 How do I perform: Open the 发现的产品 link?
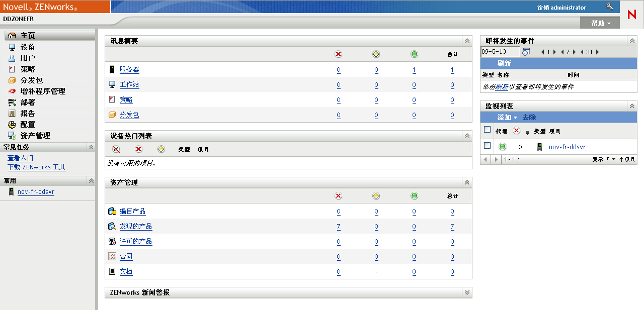pyautogui.click(x=136, y=227)
